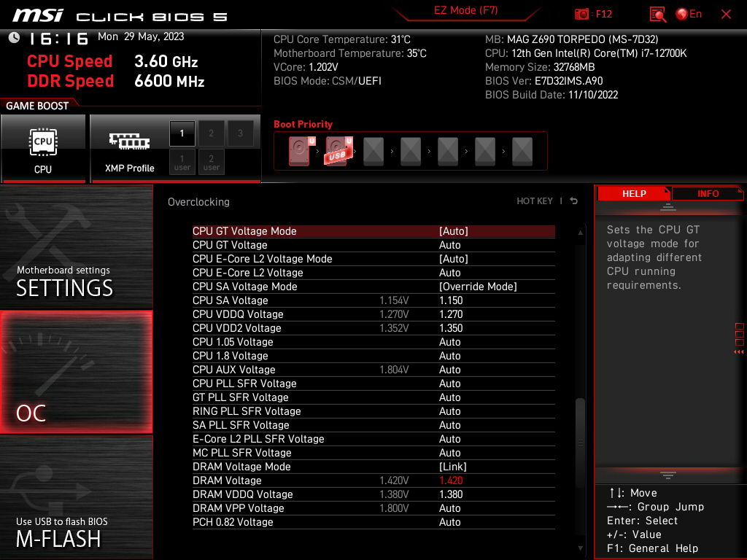Select the E-Core L2 PLL SFR Voltage row
747x560 pixels.
pos(373,438)
